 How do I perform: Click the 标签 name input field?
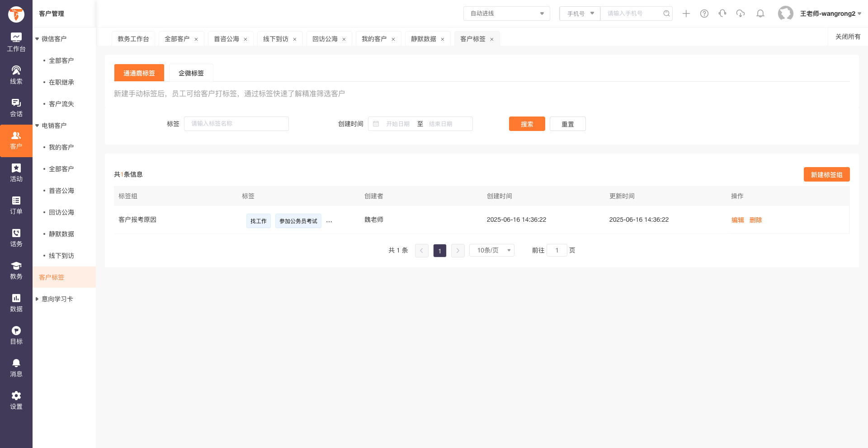(236, 124)
